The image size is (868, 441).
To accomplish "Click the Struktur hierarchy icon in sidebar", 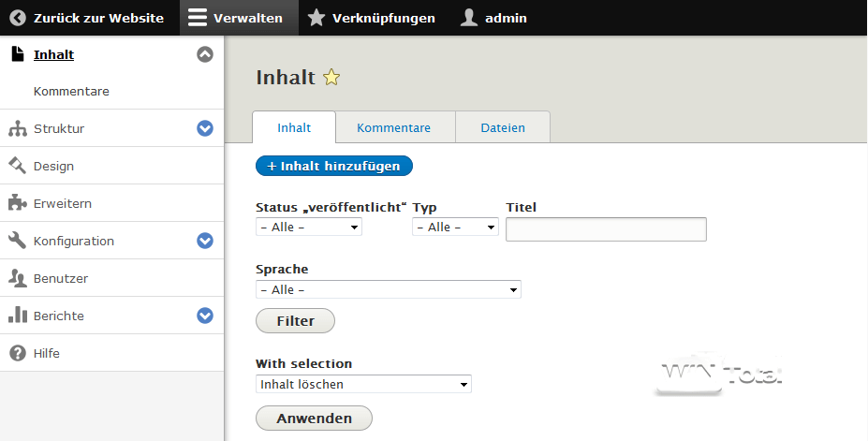I will point(17,128).
